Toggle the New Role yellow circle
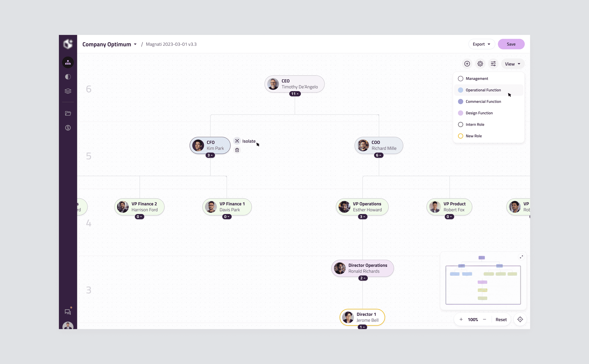This screenshot has height=364, width=589. point(460,136)
